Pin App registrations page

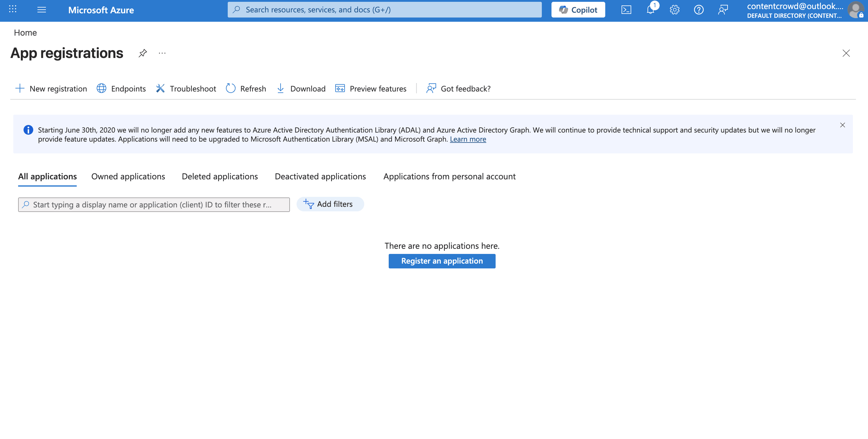[143, 53]
